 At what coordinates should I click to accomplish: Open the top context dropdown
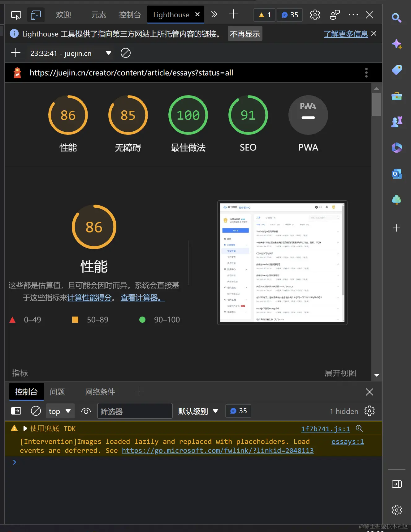coord(60,411)
